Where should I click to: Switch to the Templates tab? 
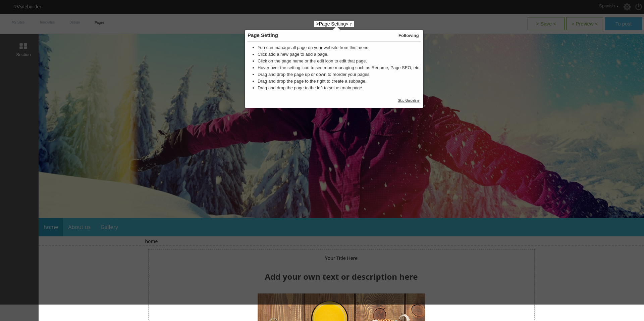click(x=47, y=22)
